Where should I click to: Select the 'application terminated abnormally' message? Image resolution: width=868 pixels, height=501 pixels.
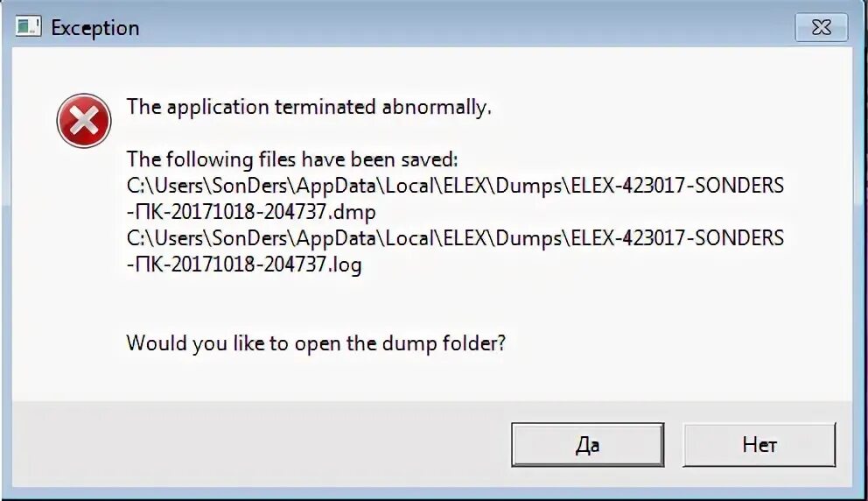tap(309, 107)
